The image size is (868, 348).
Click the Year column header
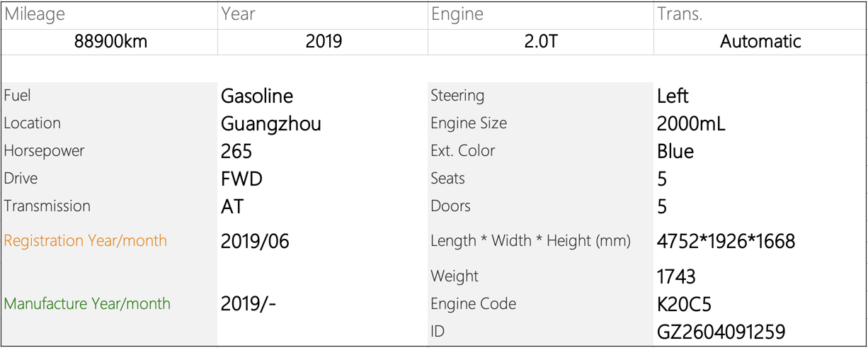pyautogui.click(x=238, y=14)
